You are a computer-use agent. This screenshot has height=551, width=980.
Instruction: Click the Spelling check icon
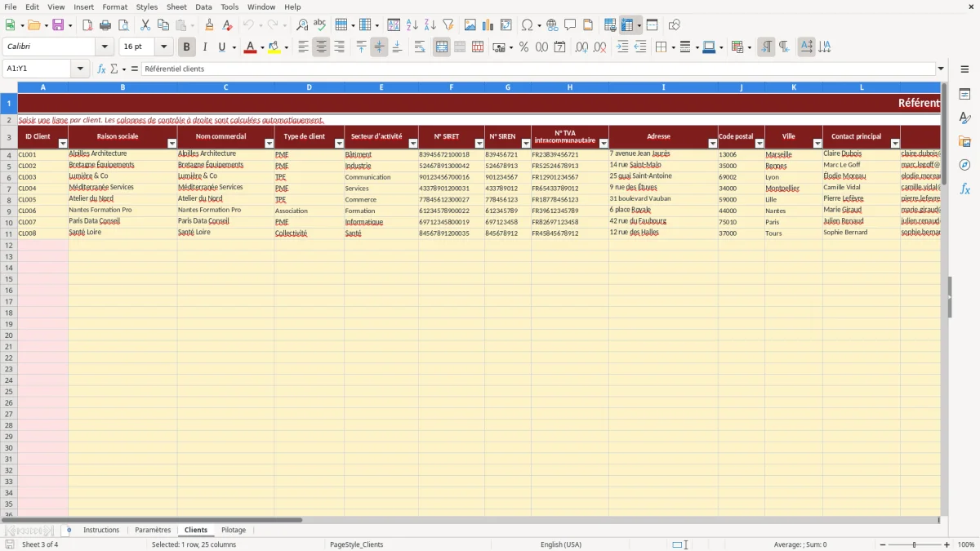tap(320, 25)
